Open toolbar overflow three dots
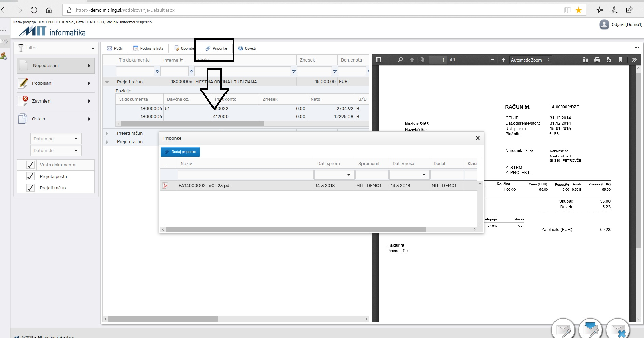This screenshot has width=644, height=338. tap(637, 48)
